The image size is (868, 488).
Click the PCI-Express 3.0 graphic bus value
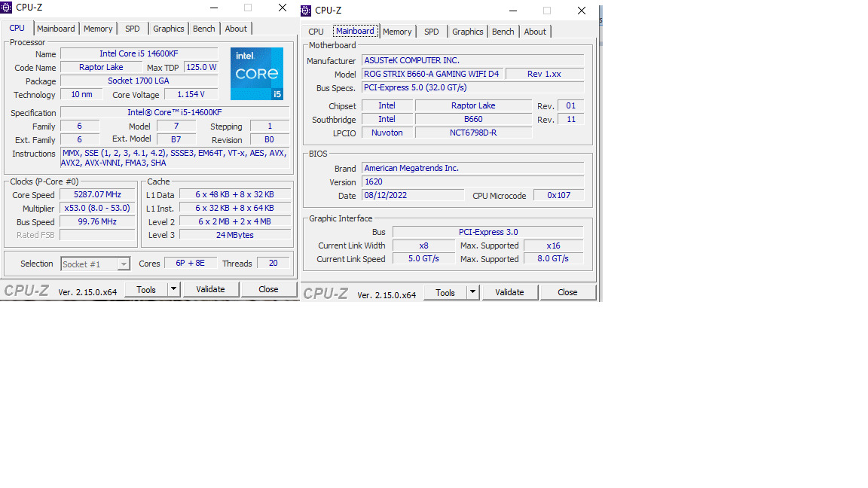click(488, 232)
